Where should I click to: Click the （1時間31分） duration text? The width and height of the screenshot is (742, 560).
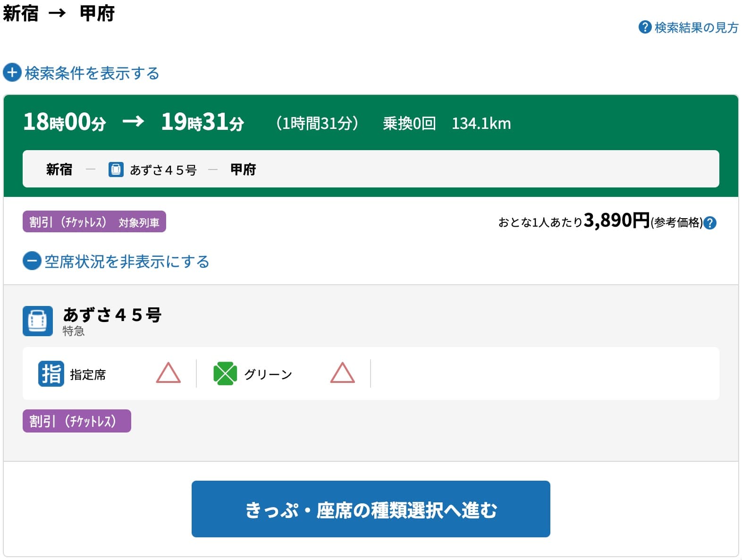tap(317, 123)
